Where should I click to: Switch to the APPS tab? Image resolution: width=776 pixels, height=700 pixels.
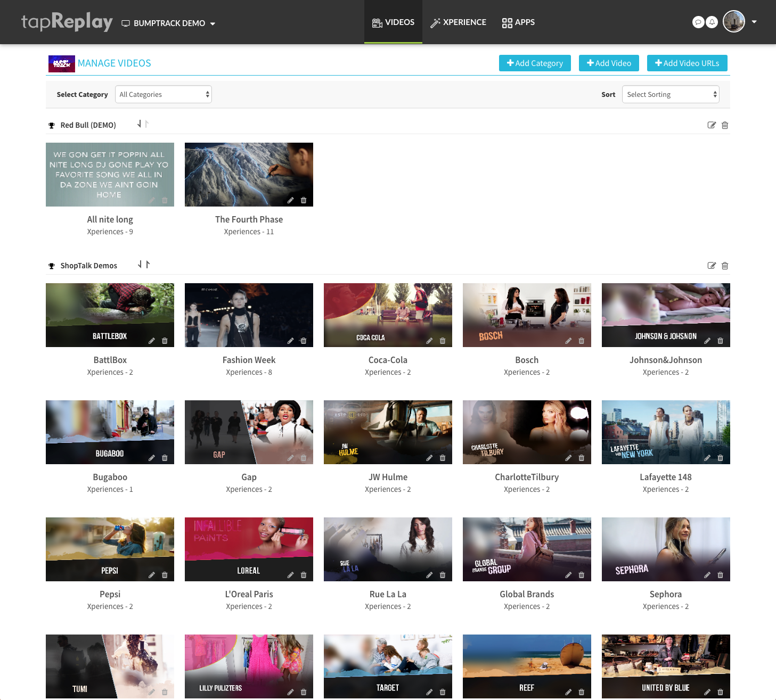(x=518, y=22)
